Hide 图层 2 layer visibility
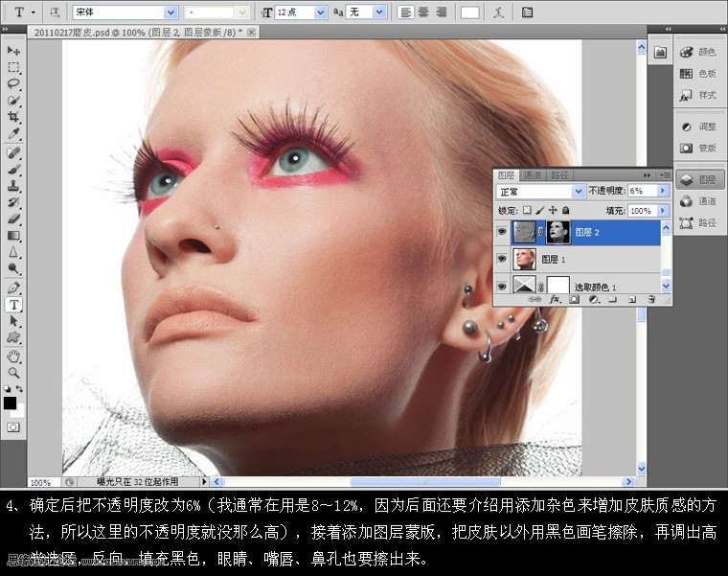The height and width of the screenshot is (576, 728). [502, 231]
